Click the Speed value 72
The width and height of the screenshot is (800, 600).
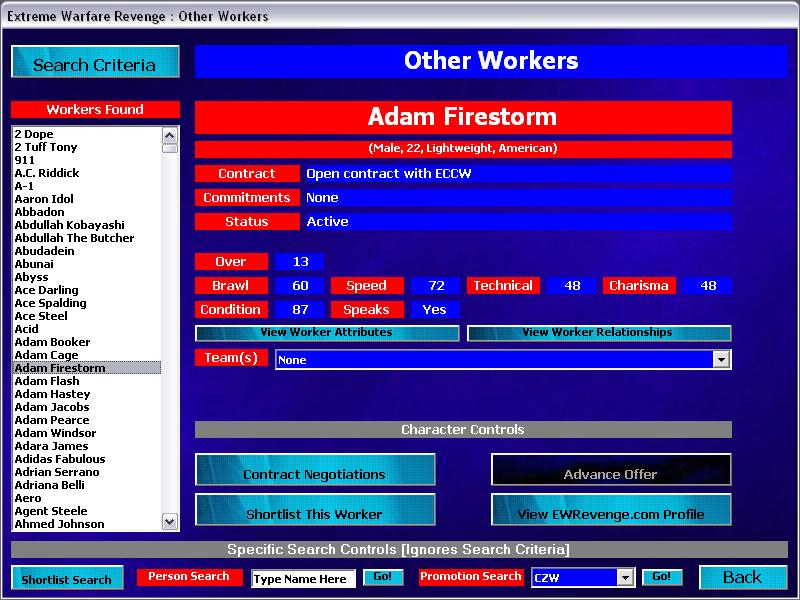(x=436, y=286)
